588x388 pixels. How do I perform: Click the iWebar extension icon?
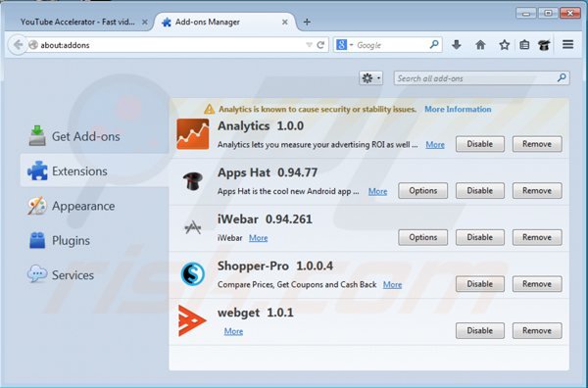(x=193, y=226)
